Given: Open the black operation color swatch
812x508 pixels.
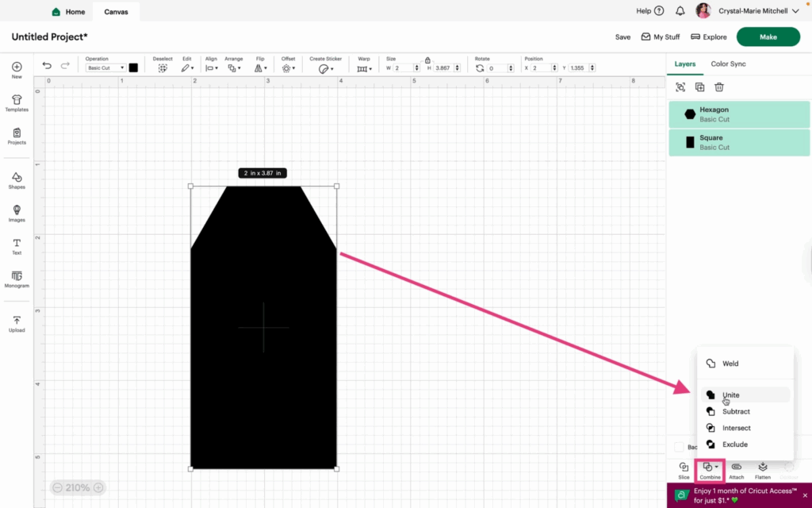Looking at the screenshot, I should click(133, 68).
